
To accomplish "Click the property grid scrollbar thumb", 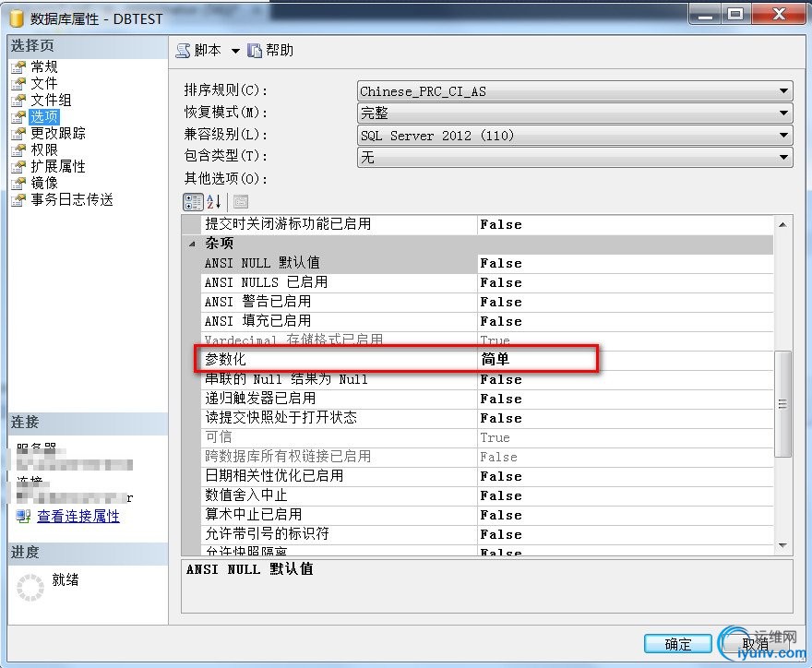I will (x=782, y=404).
